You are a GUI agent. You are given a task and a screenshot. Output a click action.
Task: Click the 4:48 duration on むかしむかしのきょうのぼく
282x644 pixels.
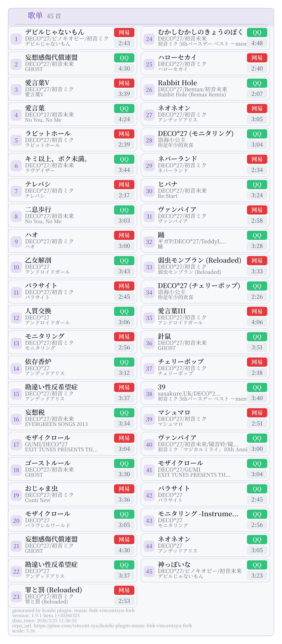tap(257, 43)
